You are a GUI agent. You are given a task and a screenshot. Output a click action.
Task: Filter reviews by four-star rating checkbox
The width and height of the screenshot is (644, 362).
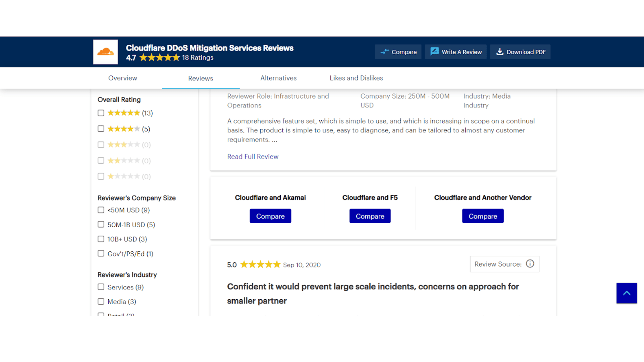pyautogui.click(x=101, y=129)
